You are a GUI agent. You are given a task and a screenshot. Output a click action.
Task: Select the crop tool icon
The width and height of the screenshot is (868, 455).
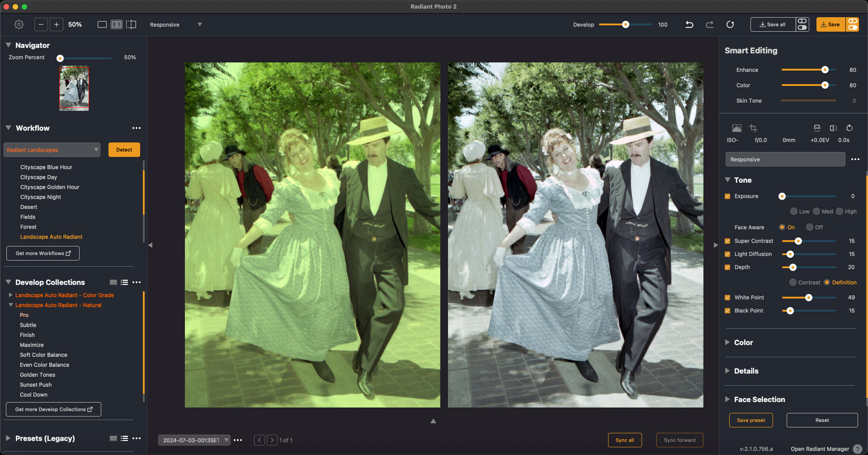coord(753,128)
